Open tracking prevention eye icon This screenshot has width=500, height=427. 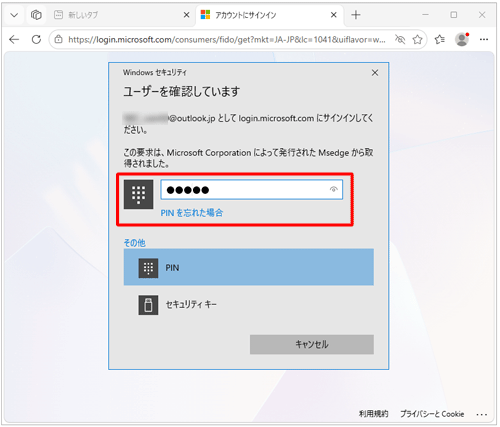(400, 40)
